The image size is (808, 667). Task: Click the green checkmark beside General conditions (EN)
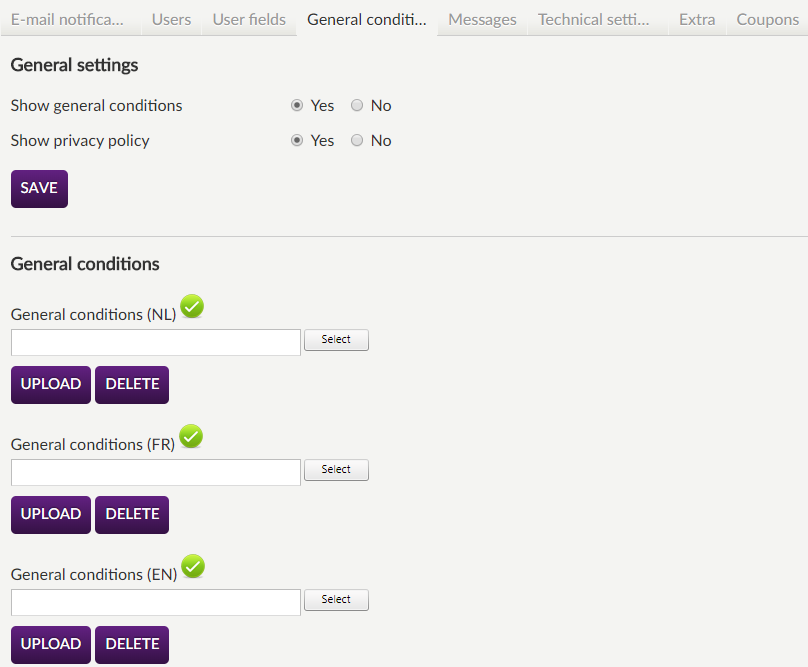[193, 567]
